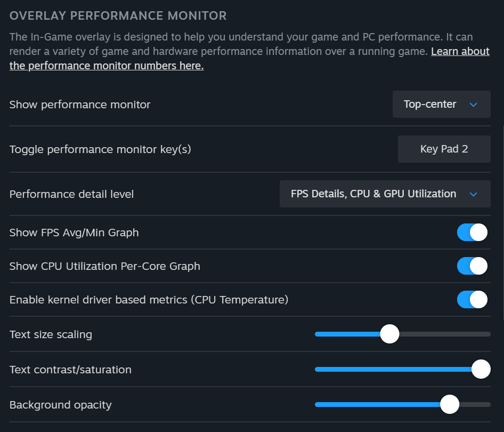Click the Key Pad 2 hotkey button
The width and height of the screenshot is (504, 432).
[444, 149]
